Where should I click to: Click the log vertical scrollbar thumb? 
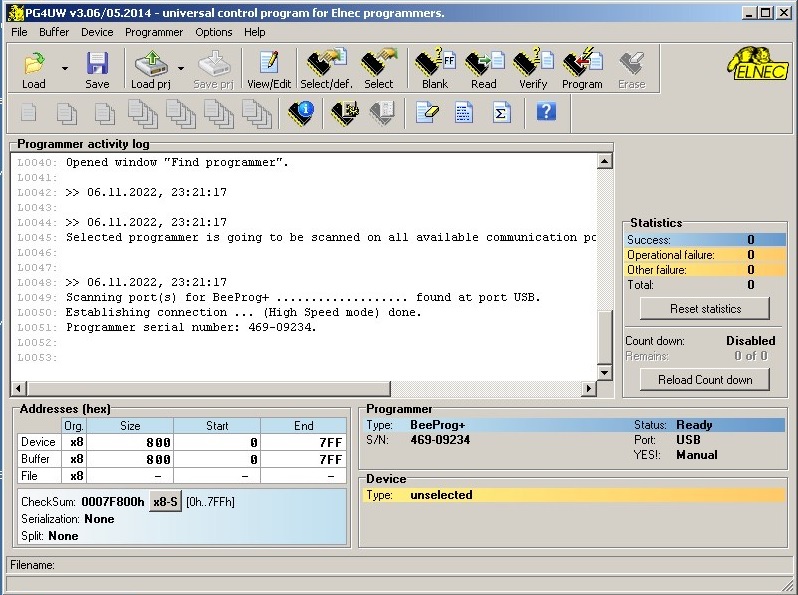point(604,337)
